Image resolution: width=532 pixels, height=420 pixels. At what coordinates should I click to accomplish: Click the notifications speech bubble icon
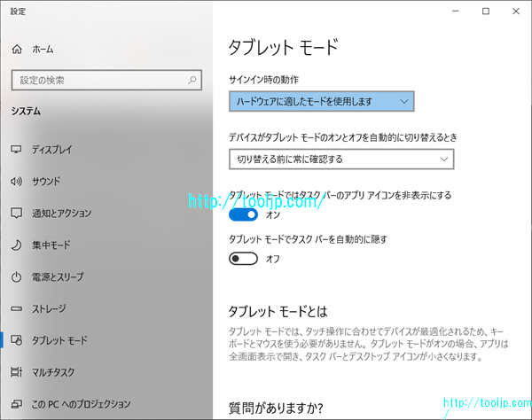point(16,214)
